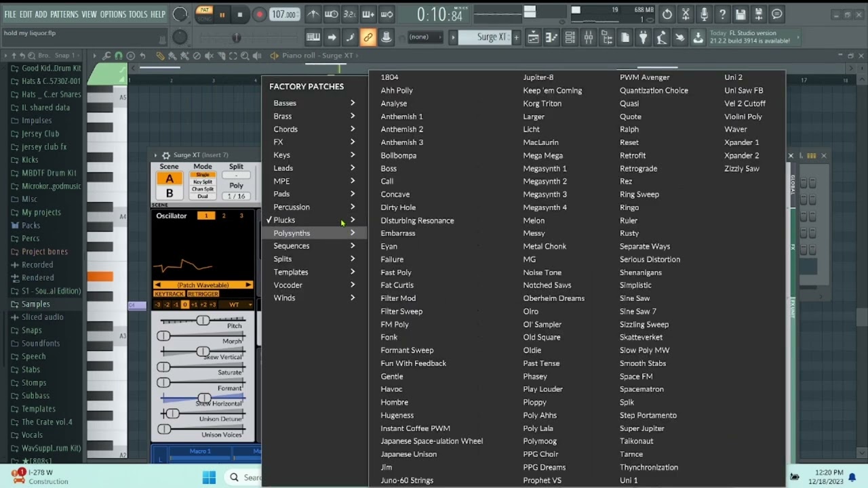Viewport: 868px width, 488px height.
Task: Click the download update icon
Action: pos(698,37)
